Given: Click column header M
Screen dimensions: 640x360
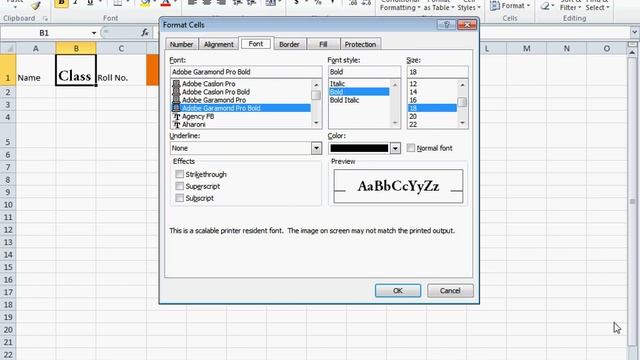Looking at the screenshot, I should (x=527, y=49).
